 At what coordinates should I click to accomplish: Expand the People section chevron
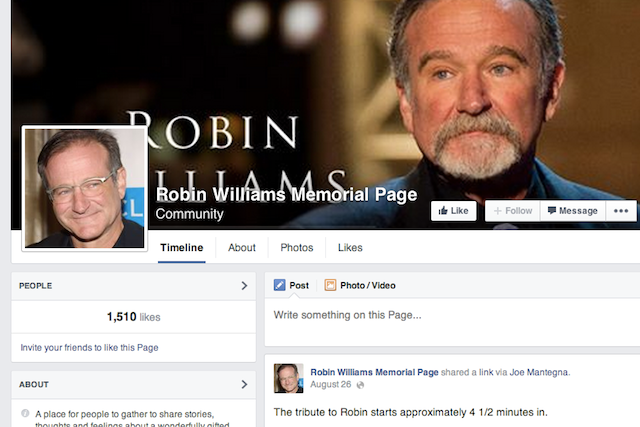[x=244, y=286]
